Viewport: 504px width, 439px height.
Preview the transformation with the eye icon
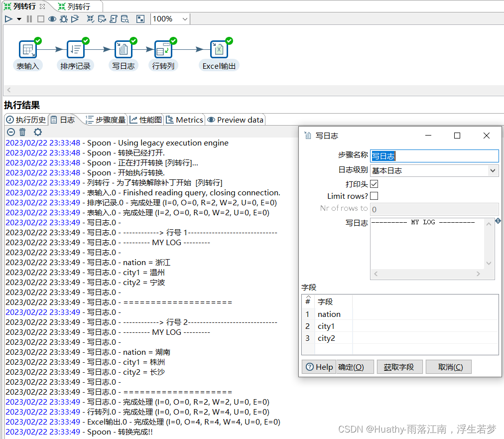[52, 19]
